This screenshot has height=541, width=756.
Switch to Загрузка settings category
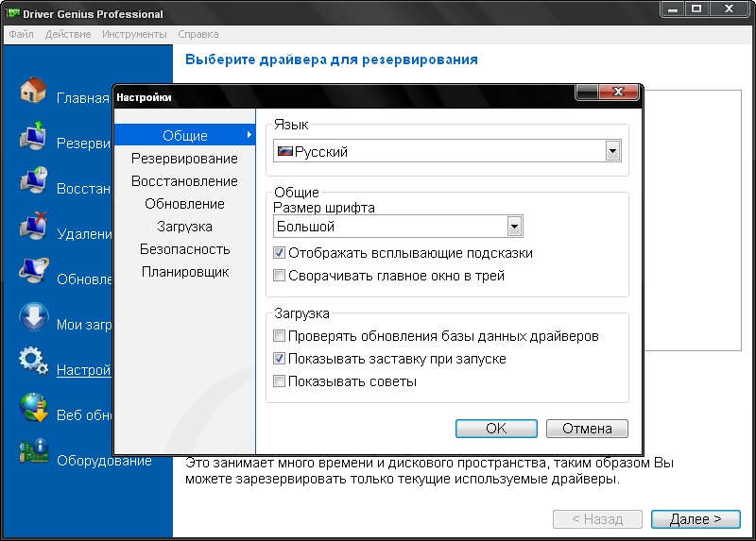(184, 227)
